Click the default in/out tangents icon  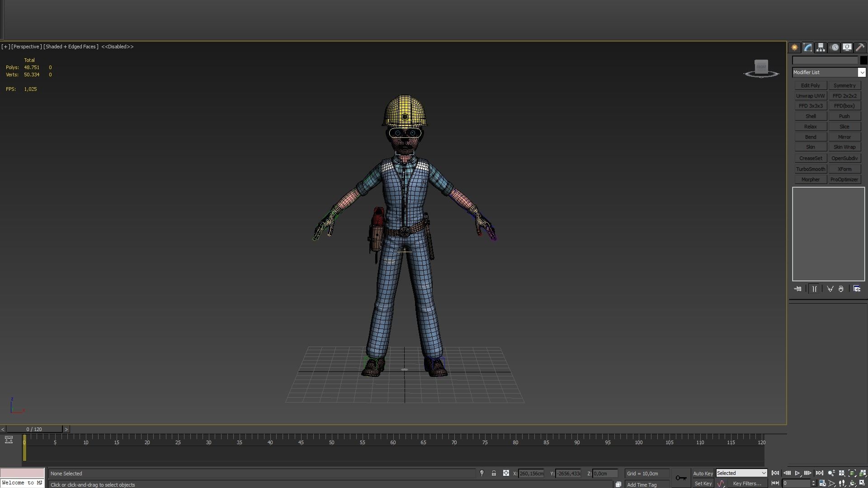point(722,483)
